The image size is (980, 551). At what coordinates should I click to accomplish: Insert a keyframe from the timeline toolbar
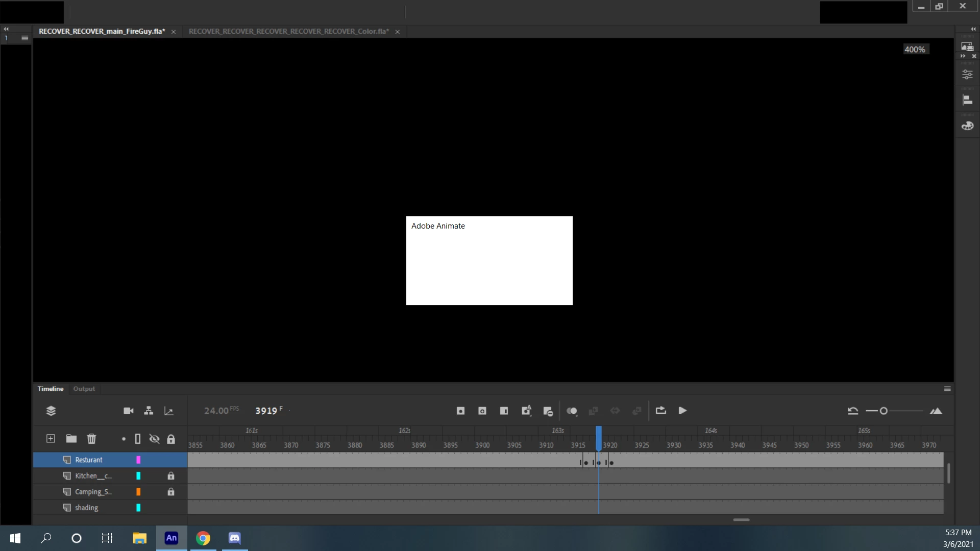tap(460, 411)
